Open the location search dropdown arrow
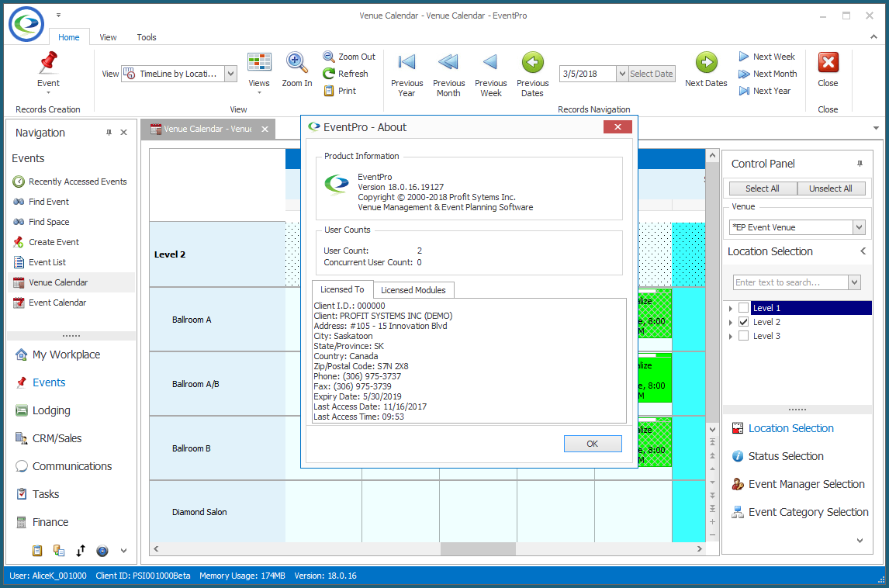 (854, 282)
